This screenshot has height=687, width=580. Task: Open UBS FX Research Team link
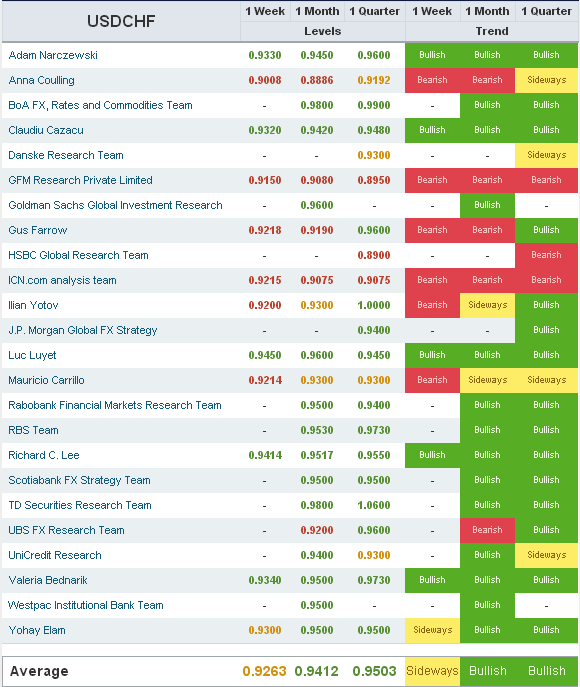[66, 530]
